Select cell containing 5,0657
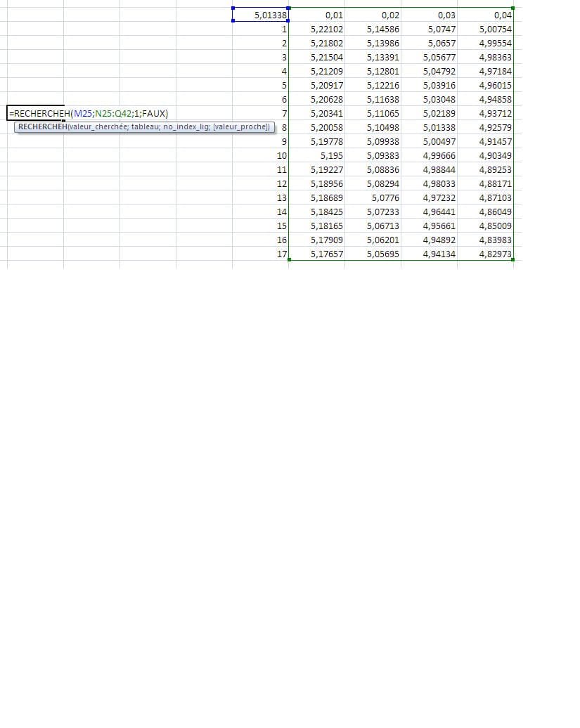This screenshot has height=728, width=580. pyautogui.click(x=429, y=43)
